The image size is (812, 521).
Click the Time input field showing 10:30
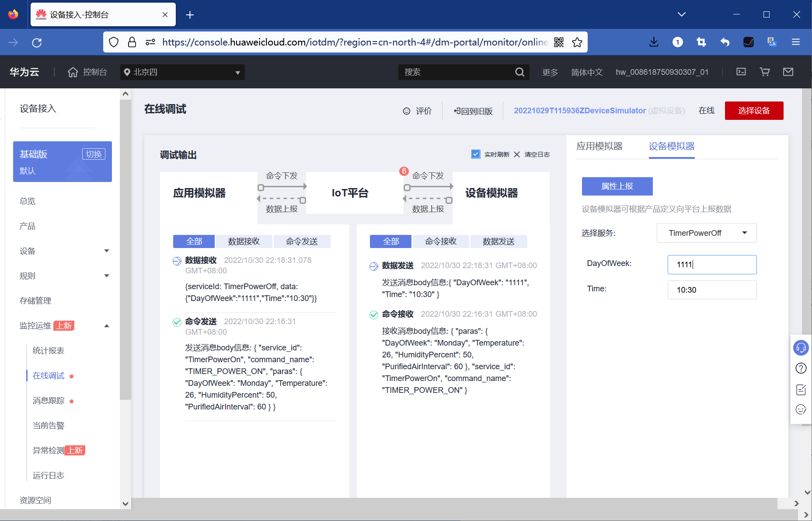point(712,290)
